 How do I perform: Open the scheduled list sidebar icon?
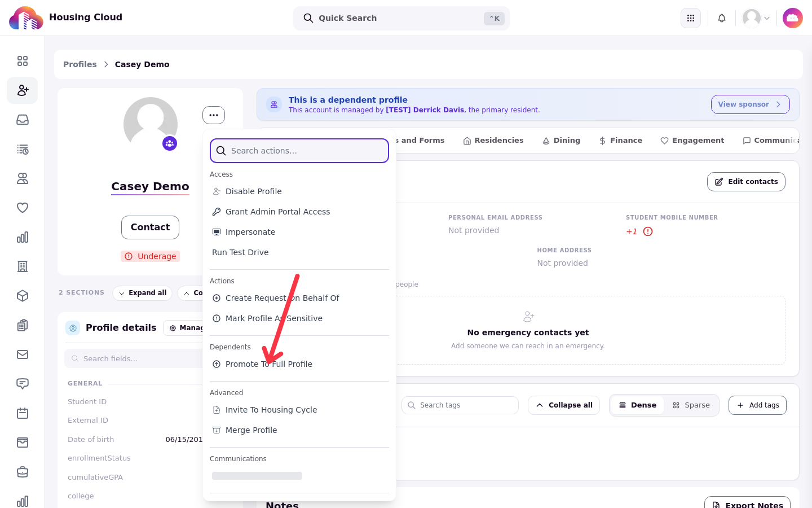click(x=23, y=149)
